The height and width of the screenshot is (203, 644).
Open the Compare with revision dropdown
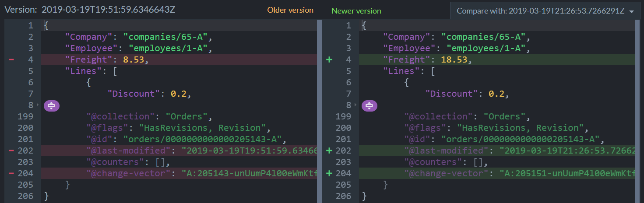(x=545, y=11)
